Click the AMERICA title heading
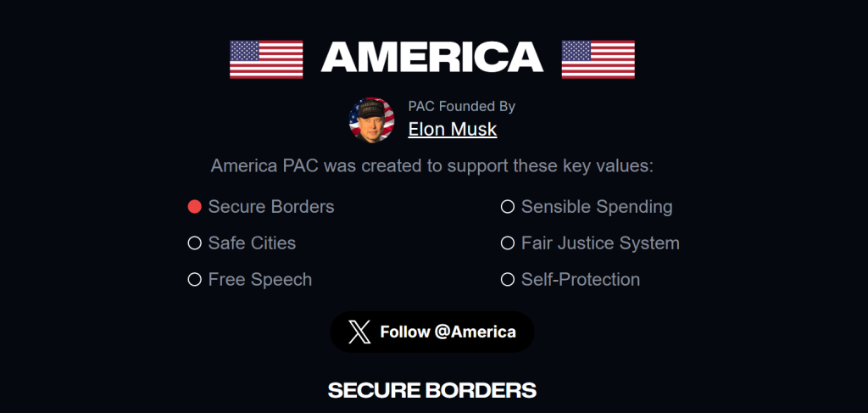868x413 pixels. click(x=432, y=57)
